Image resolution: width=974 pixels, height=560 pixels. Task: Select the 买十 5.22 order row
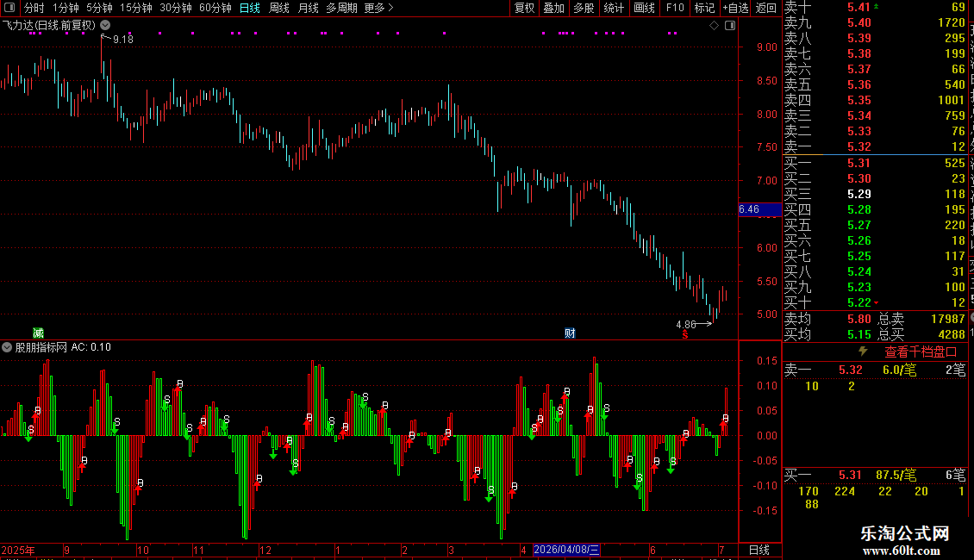coord(875,303)
